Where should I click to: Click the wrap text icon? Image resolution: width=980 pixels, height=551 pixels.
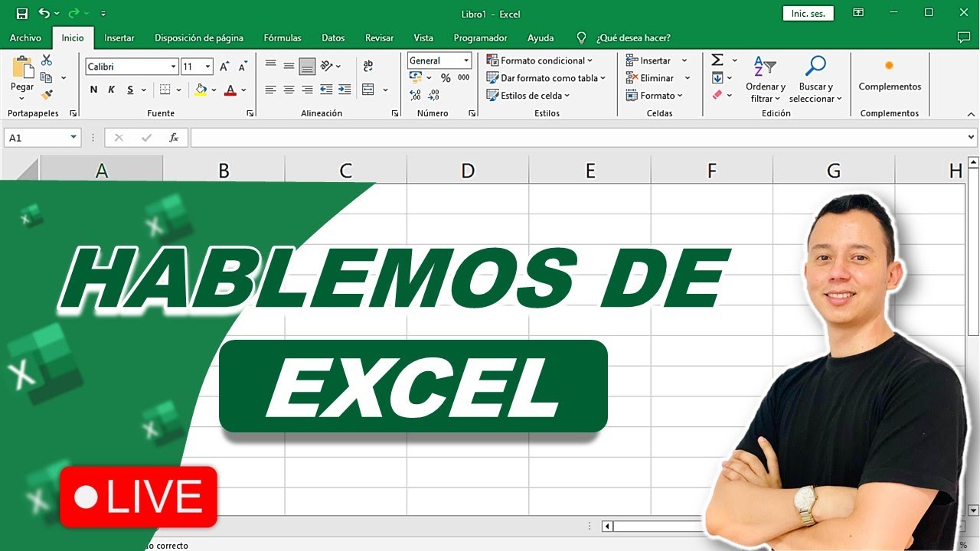pos(368,66)
